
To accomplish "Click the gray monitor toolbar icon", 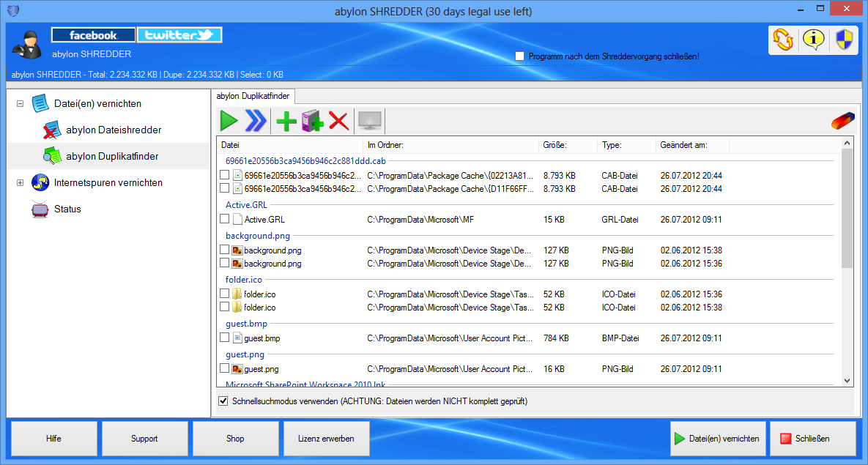I will tap(370, 121).
